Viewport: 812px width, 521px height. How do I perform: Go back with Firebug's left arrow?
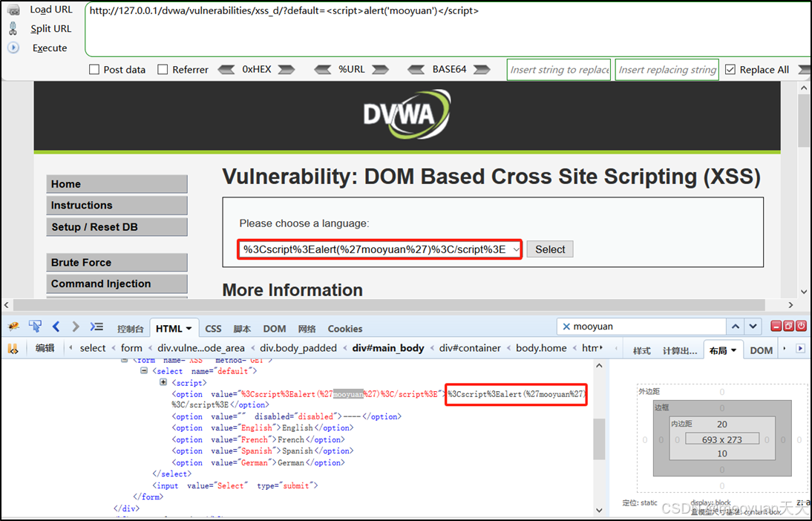click(56, 327)
